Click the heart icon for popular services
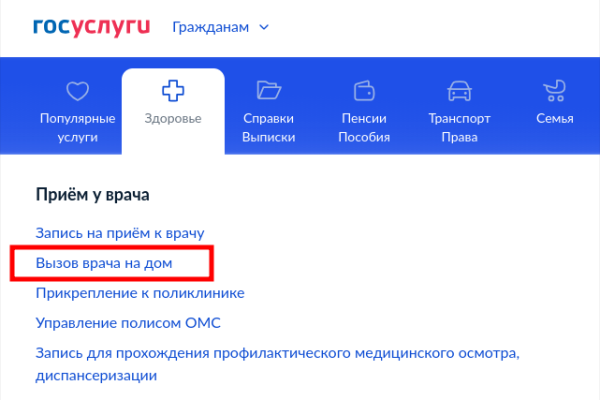Image resolution: width=600 pixels, height=400 pixels. point(78,91)
